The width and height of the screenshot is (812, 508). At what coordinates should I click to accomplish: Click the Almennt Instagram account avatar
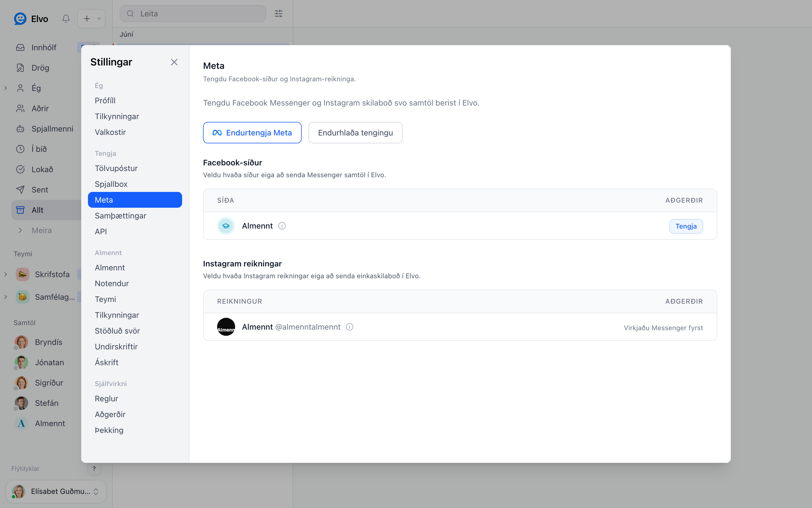click(226, 327)
